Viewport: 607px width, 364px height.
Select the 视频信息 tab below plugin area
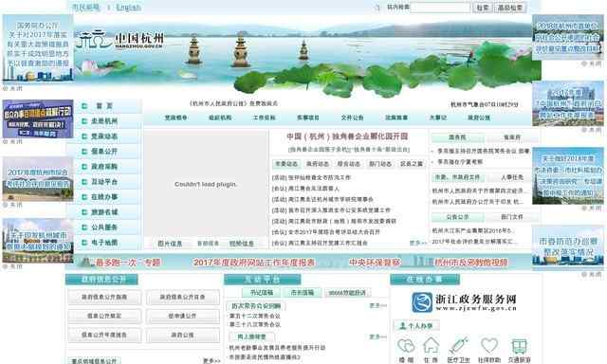click(x=242, y=244)
